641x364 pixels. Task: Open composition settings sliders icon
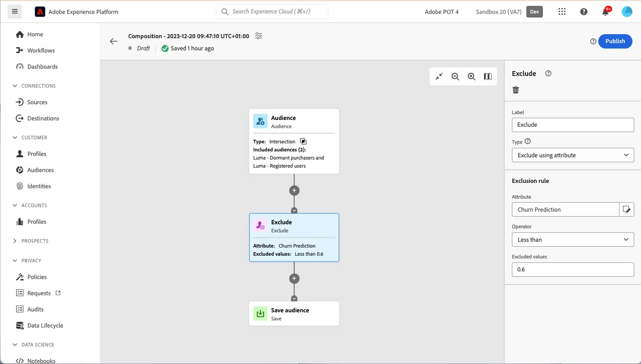tap(259, 36)
